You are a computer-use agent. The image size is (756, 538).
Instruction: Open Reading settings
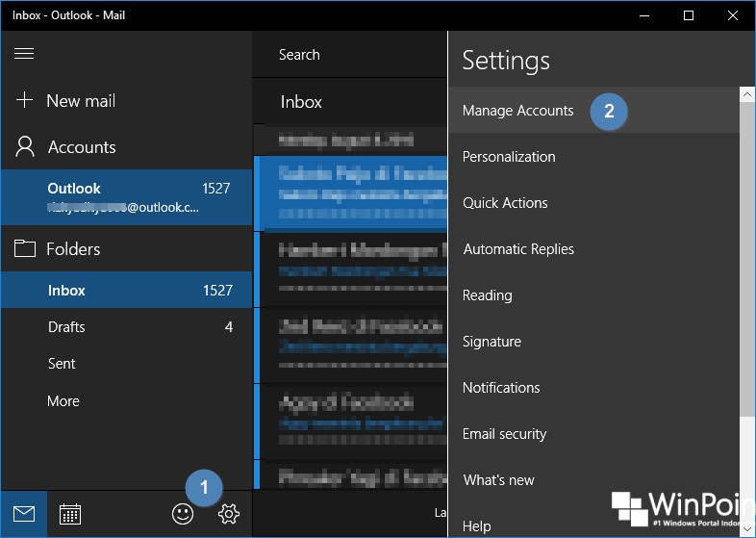(x=594, y=295)
